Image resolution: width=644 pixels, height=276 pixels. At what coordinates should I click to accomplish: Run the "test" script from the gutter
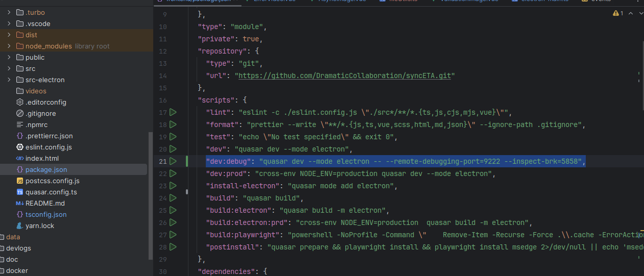[x=173, y=137]
